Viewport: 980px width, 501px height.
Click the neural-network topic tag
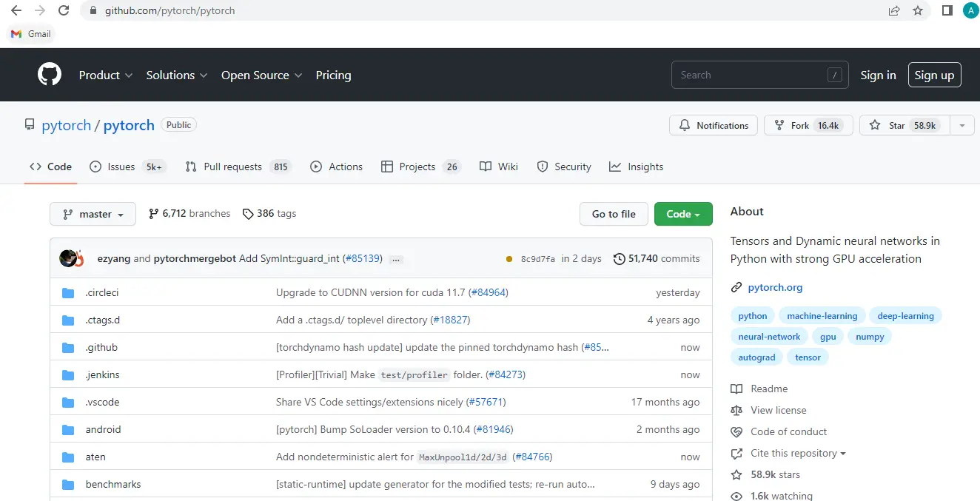(769, 337)
